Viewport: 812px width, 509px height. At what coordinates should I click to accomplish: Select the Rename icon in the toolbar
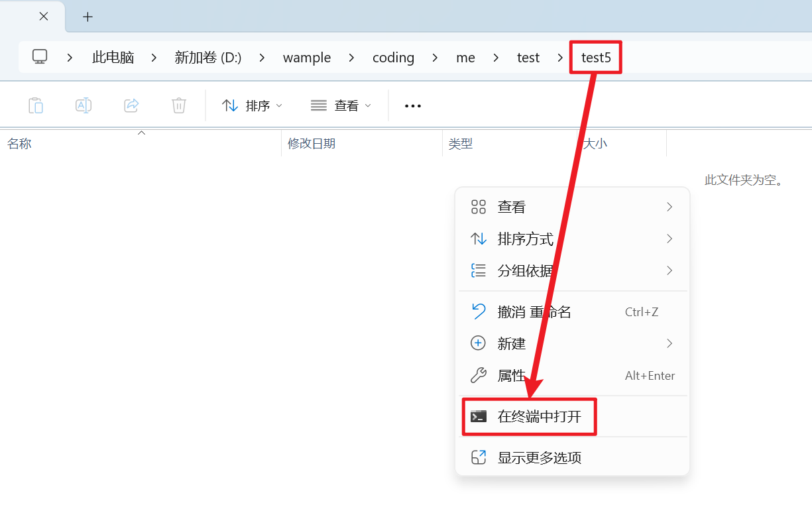(x=84, y=105)
